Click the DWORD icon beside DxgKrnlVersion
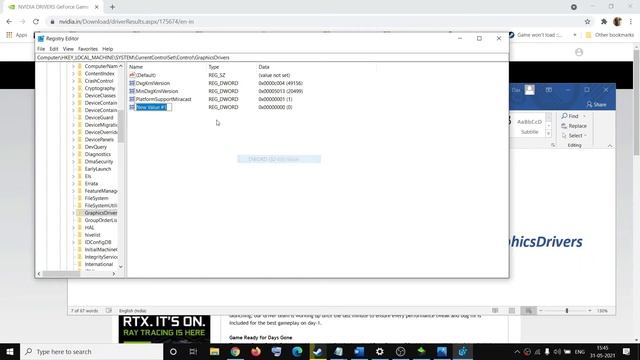This screenshot has height=360, width=640. [132, 83]
